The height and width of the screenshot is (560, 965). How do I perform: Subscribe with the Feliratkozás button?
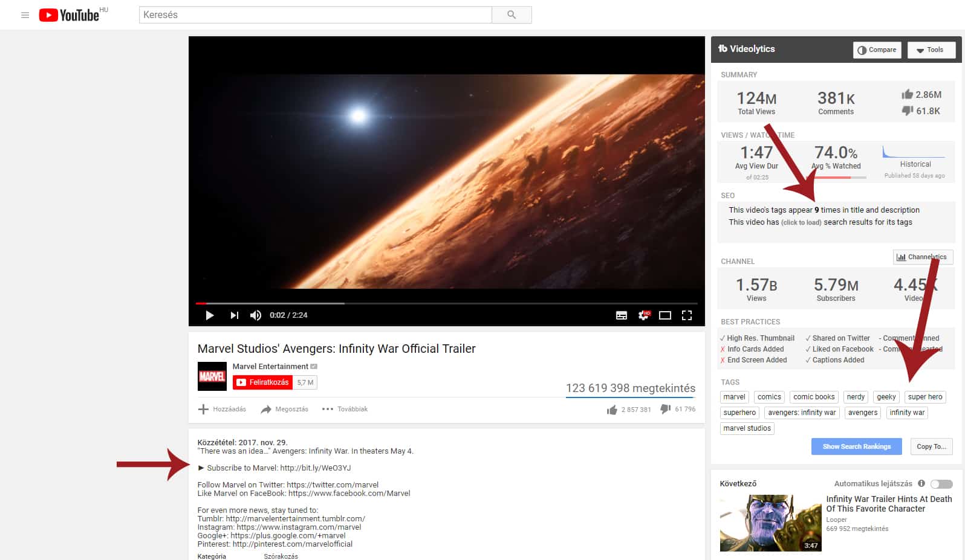263,382
